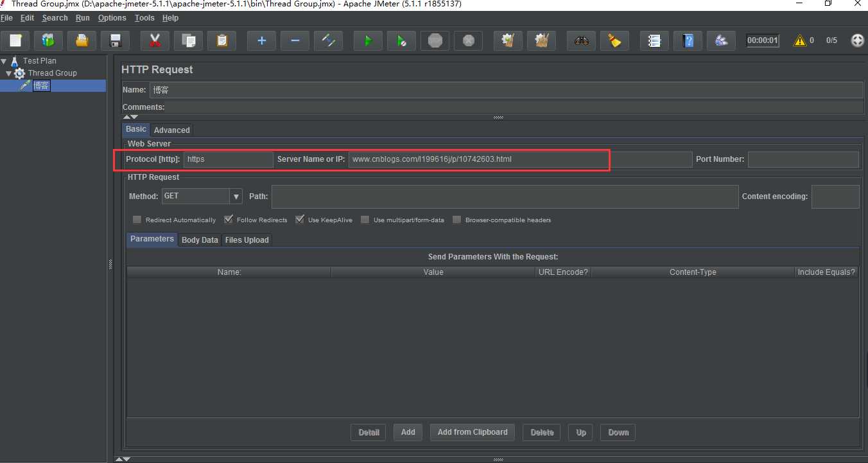The height and width of the screenshot is (463, 868).
Task: Click the bottom panel collapse arrows
Action: click(123, 459)
